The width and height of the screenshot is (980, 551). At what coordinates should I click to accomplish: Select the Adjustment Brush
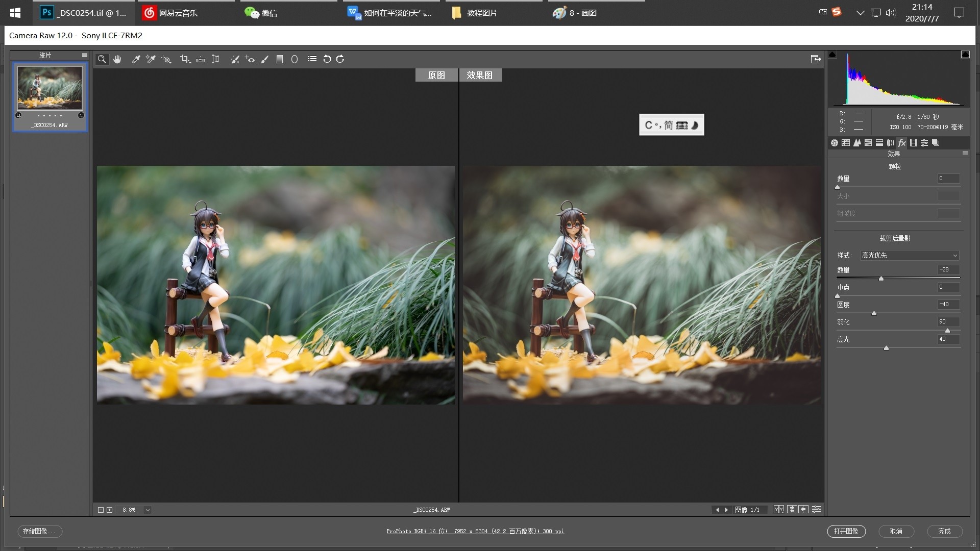point(264,59)
